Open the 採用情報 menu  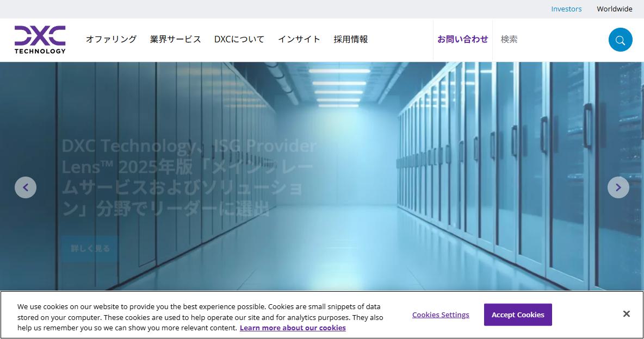[350, 40]
